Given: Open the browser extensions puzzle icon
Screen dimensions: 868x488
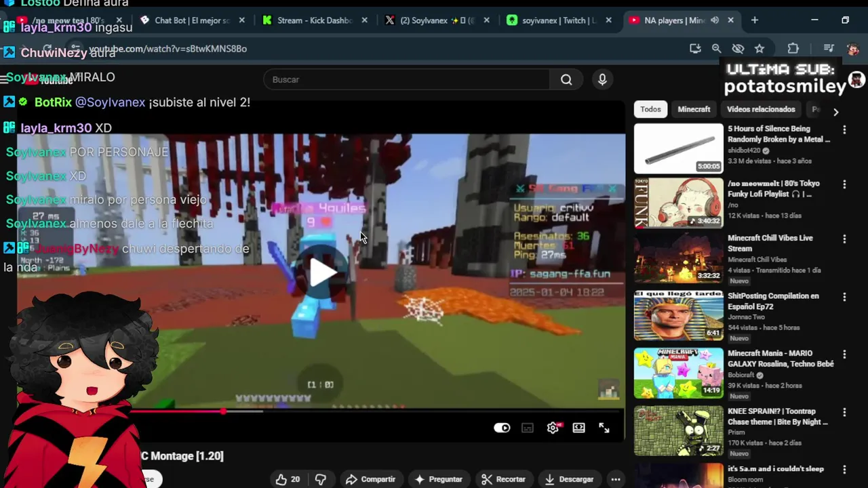Looking at the screenshot, I should coord(793,49).
